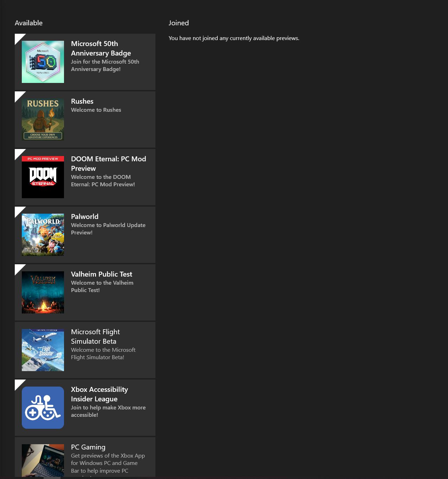Open 'DOOM Eternal: PC Mod Preview' title
The width and height of the screenshot is (448, 479).
108,164
